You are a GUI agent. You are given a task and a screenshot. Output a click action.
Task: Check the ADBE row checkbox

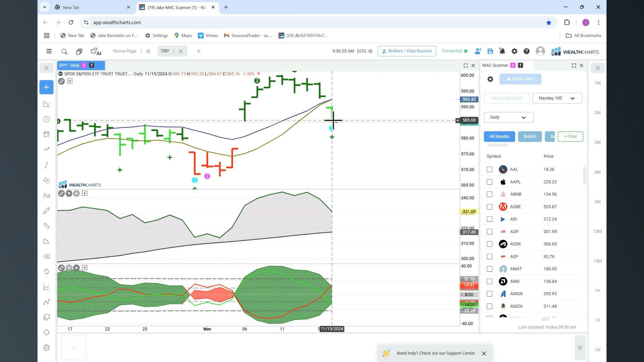point(490,207)
